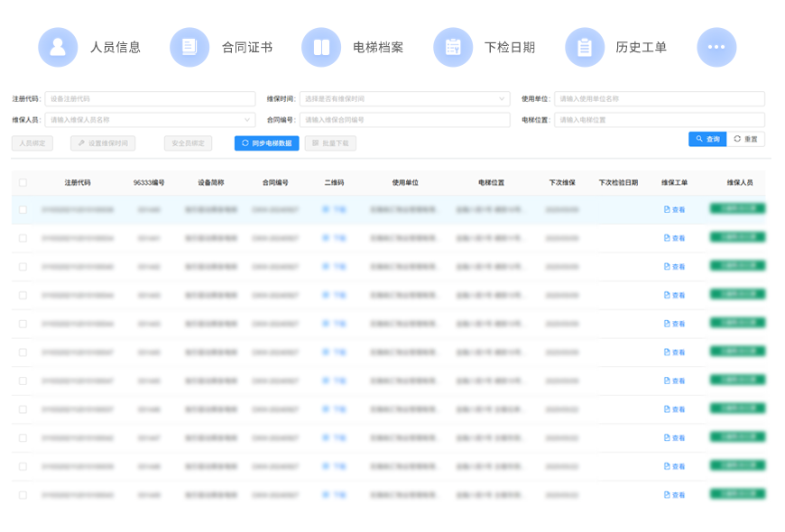This screenshot has height=532, width=785.
Task: Click the 批量下载 batch download button
Action: [x=330, y=143]
